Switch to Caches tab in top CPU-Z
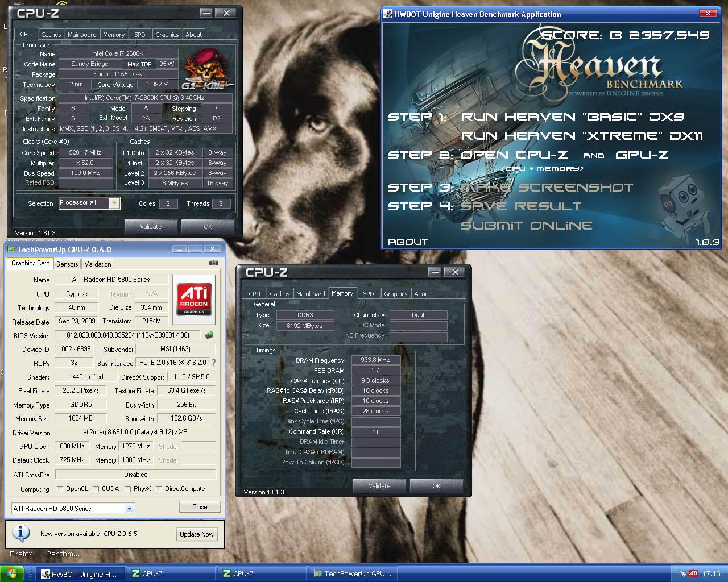728x582 pixels. click(51, 35)
